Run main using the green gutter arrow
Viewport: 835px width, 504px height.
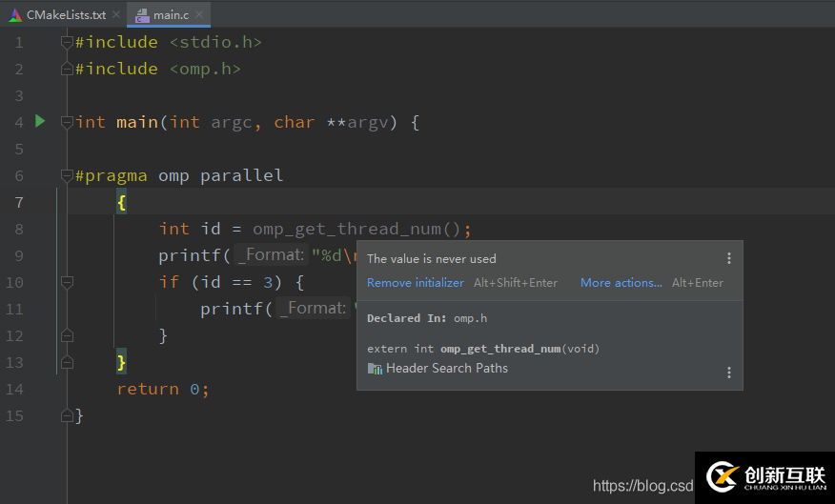pyautogui.click(x=40, y=121)
